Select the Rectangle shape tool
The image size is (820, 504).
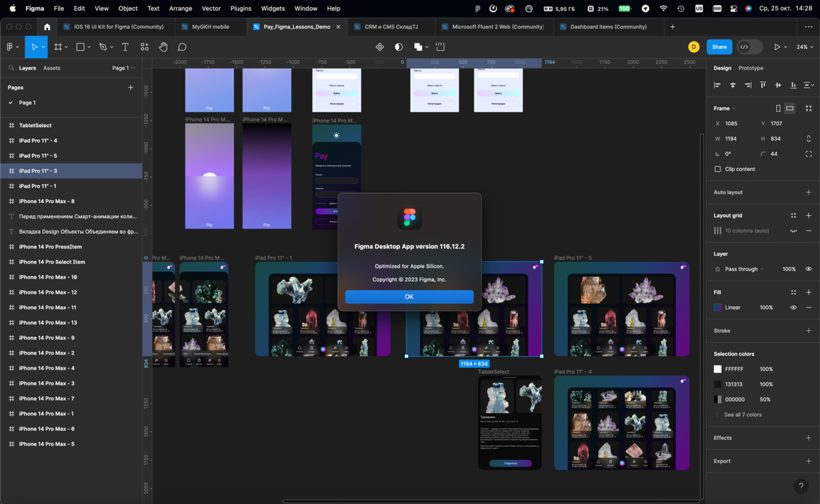80,47
